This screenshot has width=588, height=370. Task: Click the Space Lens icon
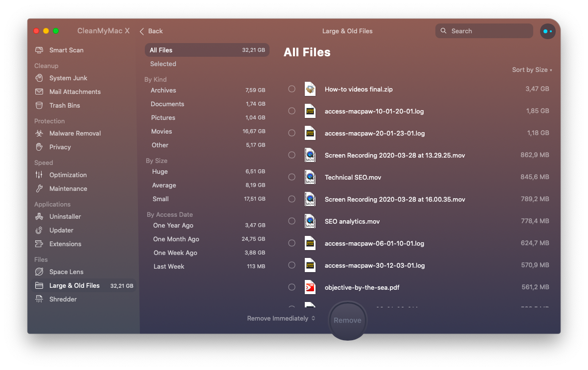coord(39,272)
